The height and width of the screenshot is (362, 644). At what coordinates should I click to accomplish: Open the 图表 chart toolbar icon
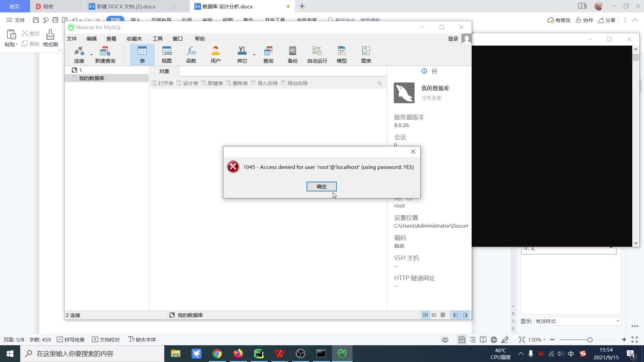coord(366,55)
